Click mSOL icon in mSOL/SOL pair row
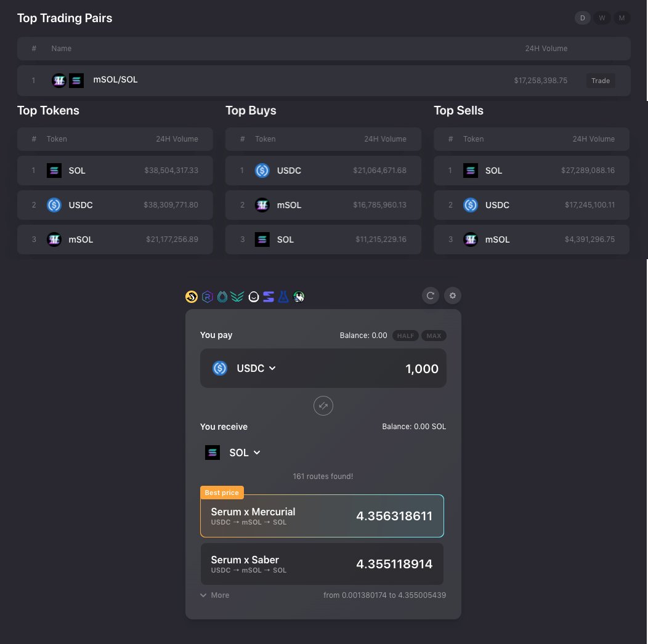This screenshot has width=648, height=644. click(59, 81)
